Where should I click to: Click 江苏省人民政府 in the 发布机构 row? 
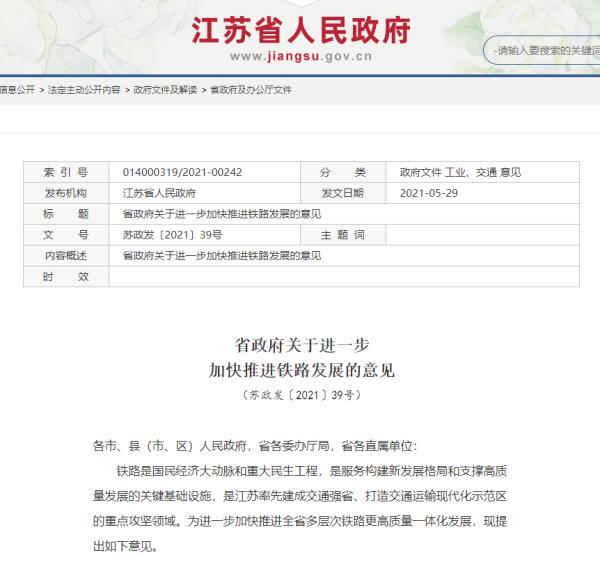pyautogui.click(x=159, y=193)
